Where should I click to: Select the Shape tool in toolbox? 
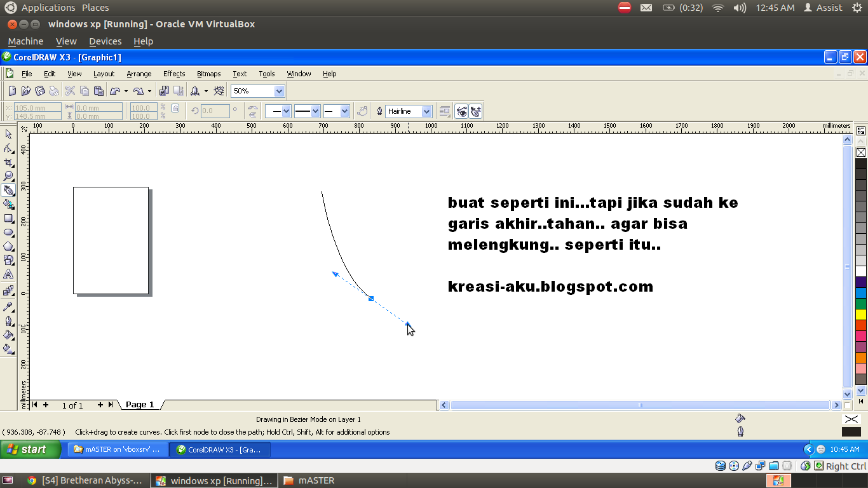(8, 148)
